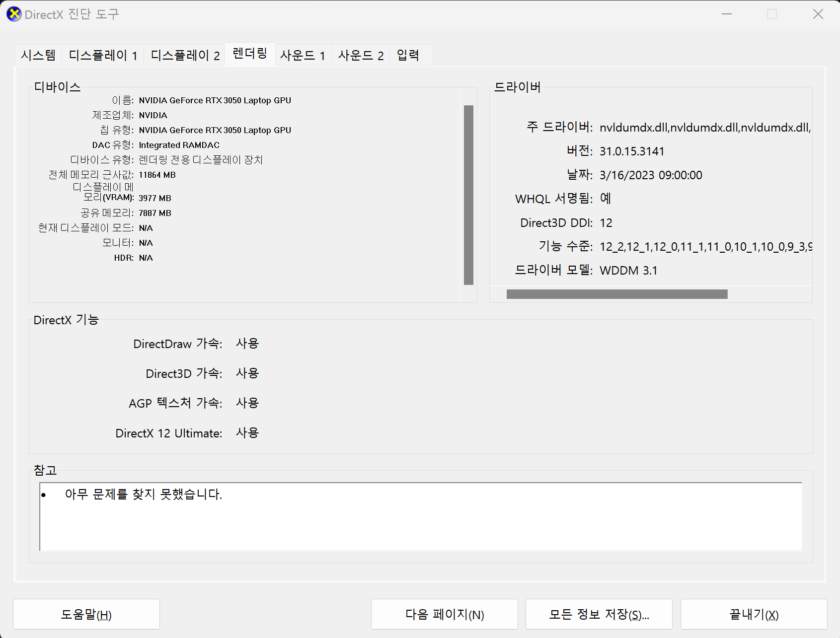This screenshot has width=840, height=638.
Task: Select the device name NVIDIA GeForce RTX 3050 Laptop GPU
Action: click(x=215, y=100)
